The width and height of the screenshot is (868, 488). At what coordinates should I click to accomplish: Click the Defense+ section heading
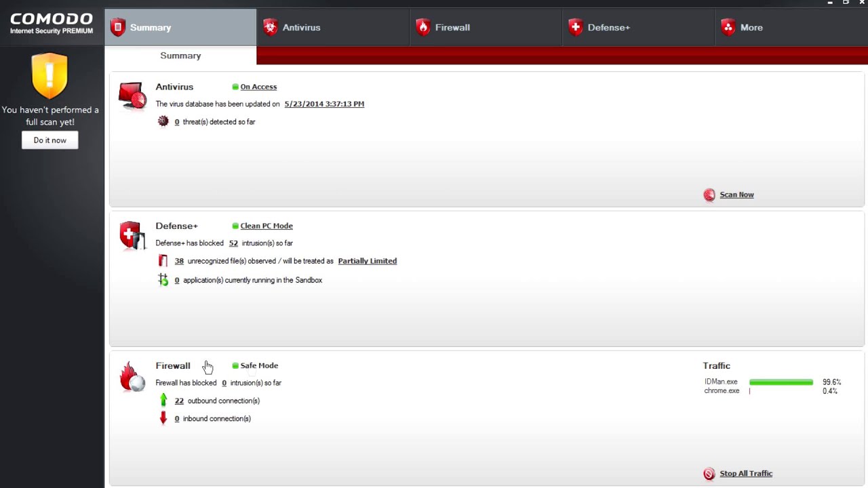pyautogui.click(x=176, y=226)
